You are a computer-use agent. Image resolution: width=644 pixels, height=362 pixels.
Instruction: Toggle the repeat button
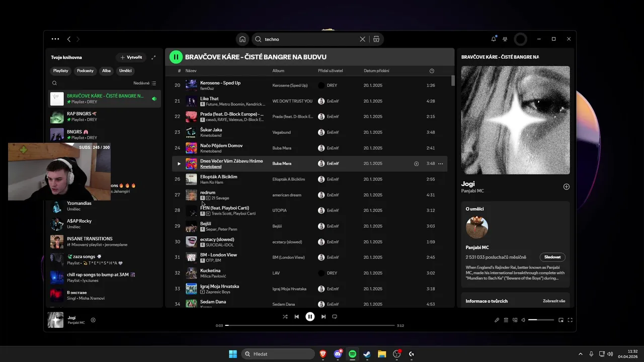tap(335, 317)
